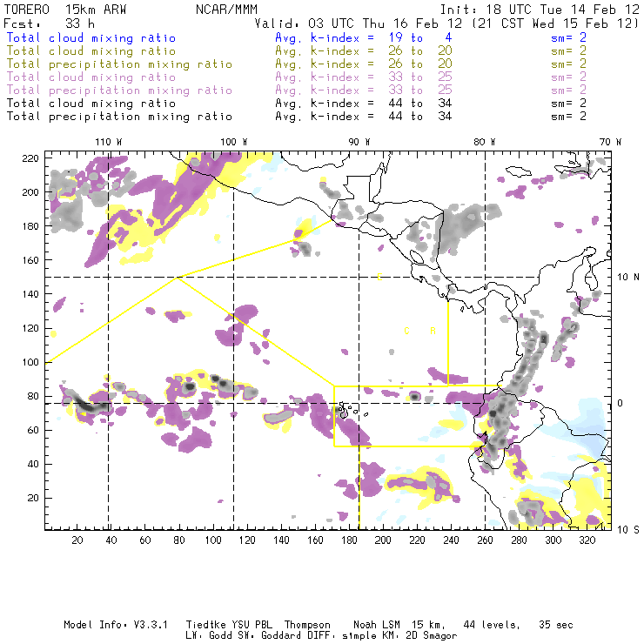Click the blue 'Avg. k-index = 19 to 4' text
The image size is (644, 644).
click(x=364, y=37)
